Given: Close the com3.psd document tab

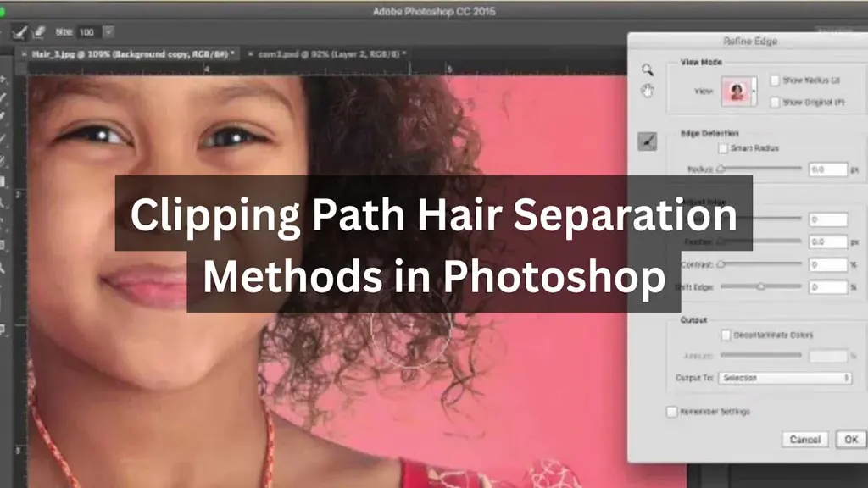Looking at the screenshot, I should coord(251,54).
